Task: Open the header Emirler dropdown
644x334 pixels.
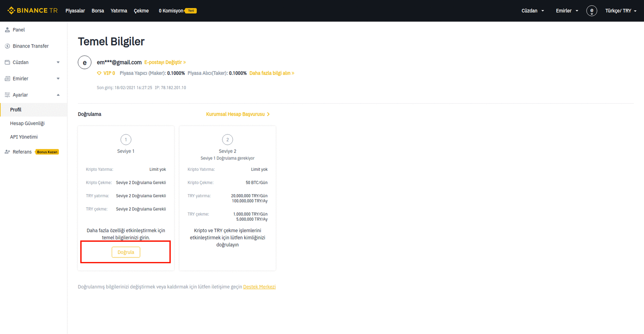Action: coord(567,11)
